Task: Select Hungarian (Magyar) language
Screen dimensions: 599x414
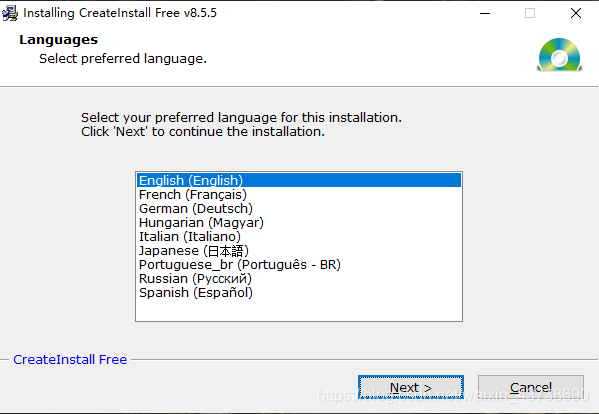Action: point(299,223)
